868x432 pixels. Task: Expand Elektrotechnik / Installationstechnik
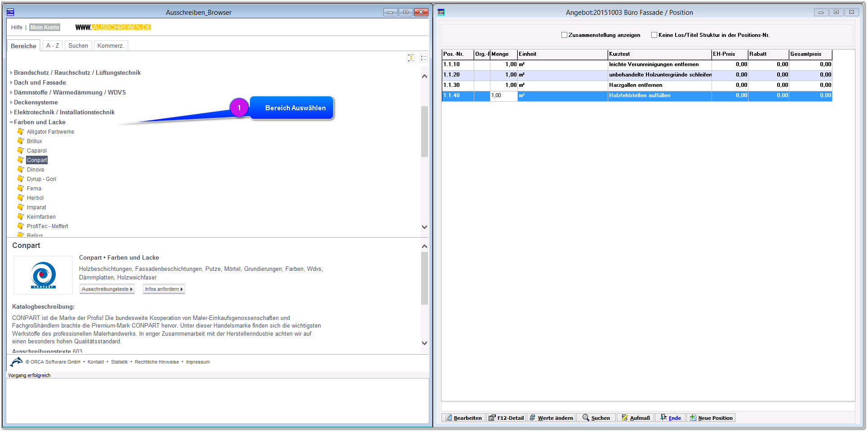[x=11, y=112]
